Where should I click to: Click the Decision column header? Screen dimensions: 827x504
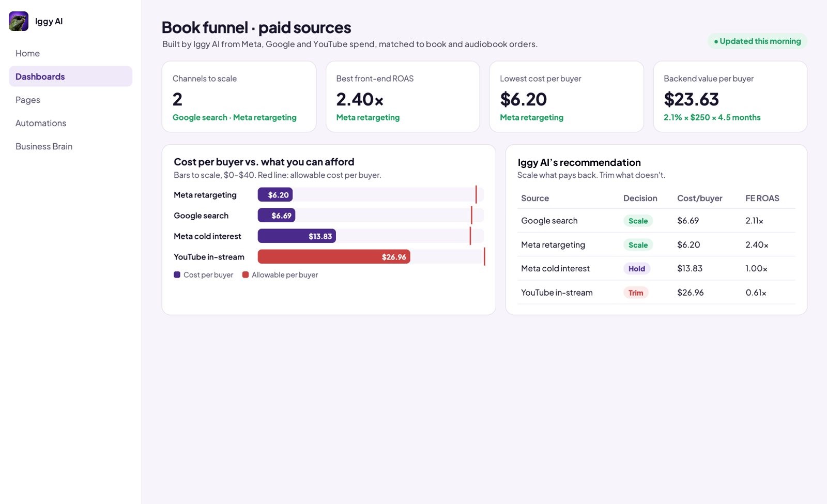(x=640, y=198)
